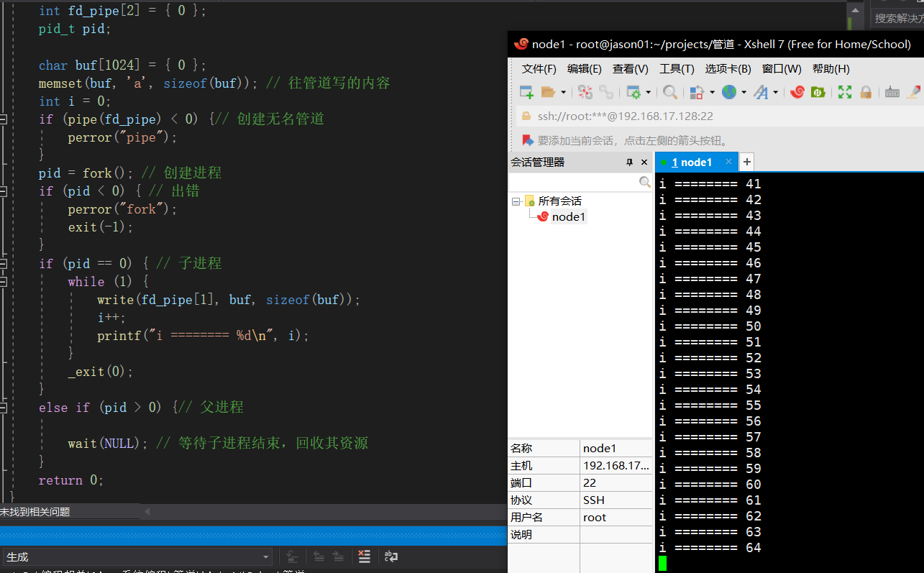Click the Disconnect icon in Xshell toolbar
The image size is (924, 573).
[x=585, y=92]
